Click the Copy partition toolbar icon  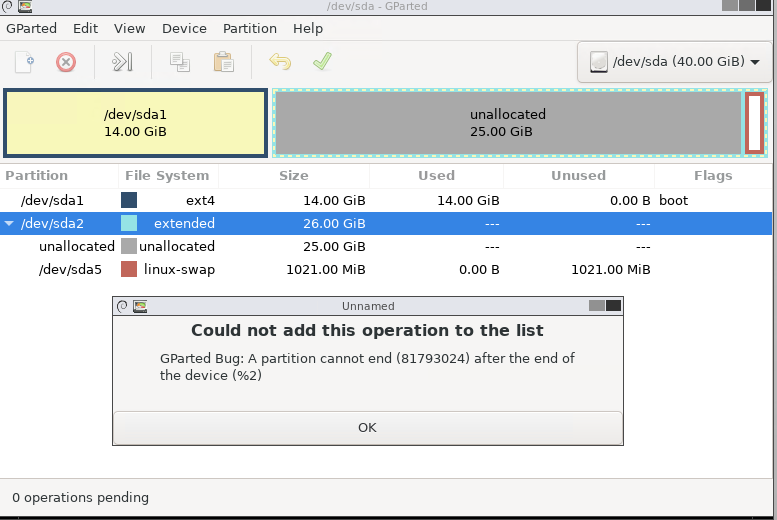tap(180, 62)
